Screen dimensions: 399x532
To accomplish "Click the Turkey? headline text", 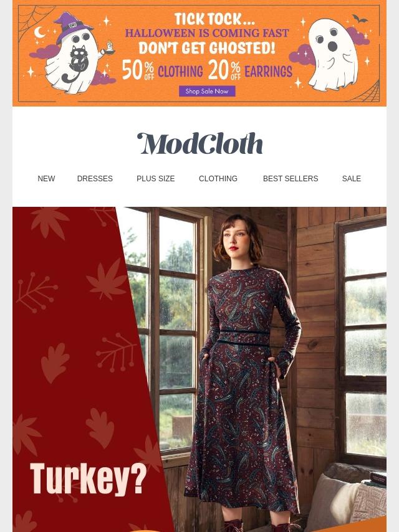I will (x=89, y=478).
